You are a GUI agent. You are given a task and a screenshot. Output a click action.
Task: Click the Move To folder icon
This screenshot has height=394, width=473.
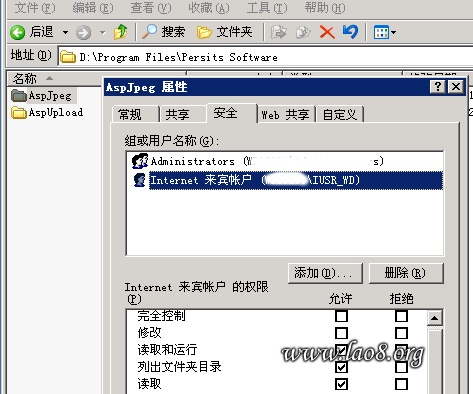[278, 32]
